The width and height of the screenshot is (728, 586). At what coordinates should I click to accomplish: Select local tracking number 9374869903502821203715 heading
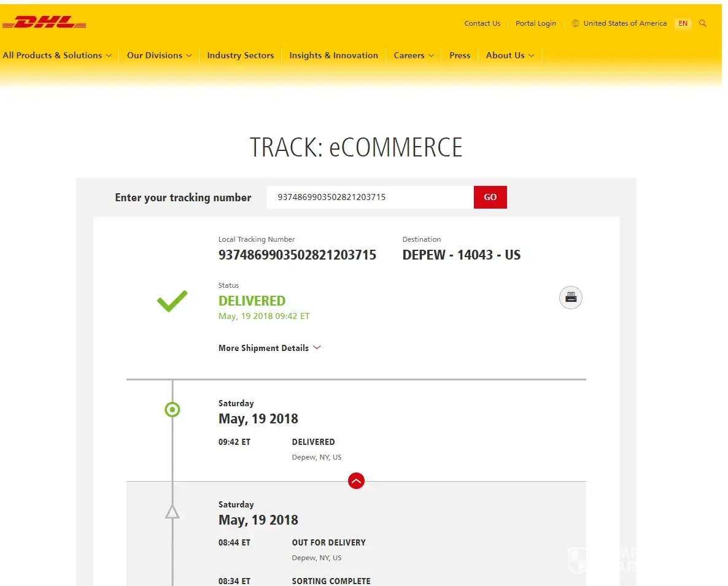[297, 255]
